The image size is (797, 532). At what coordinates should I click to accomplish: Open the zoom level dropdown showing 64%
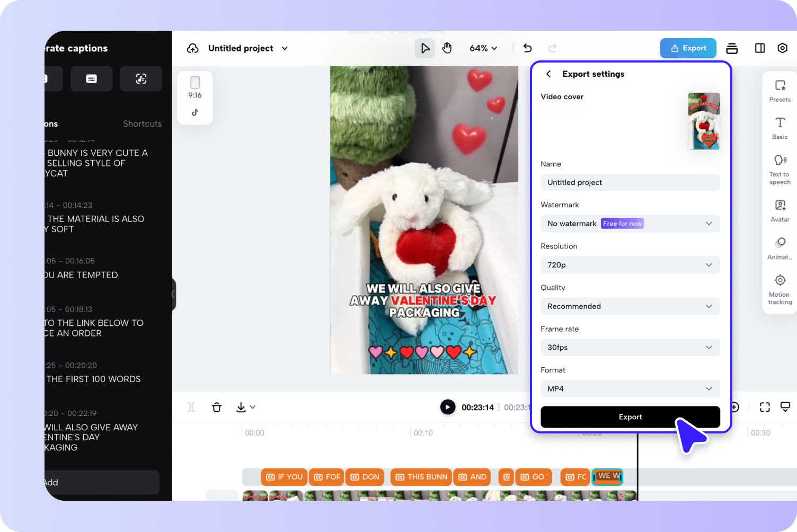point(483,48)
